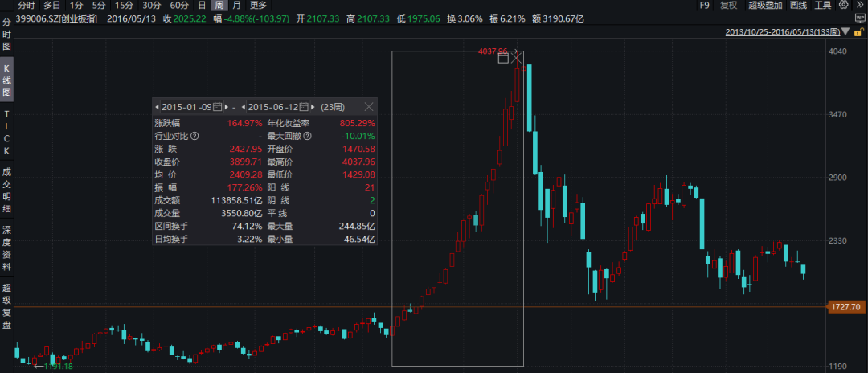
Task: Click the 最大回撤 value -10.01%
Action: (x=358, y=136)
